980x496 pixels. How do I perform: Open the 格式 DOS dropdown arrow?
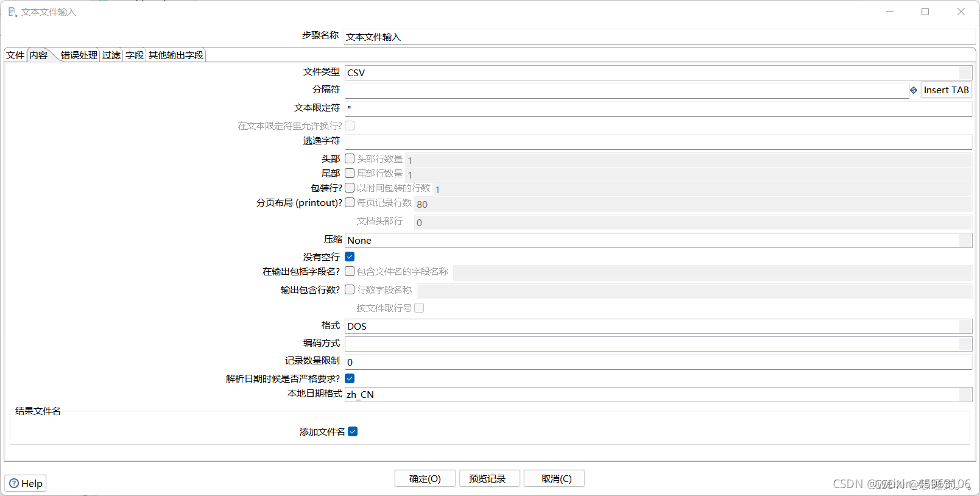point(965,326)
